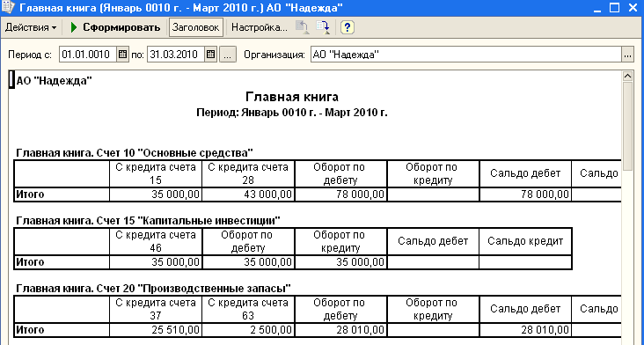Select Итого row label in account 10 table
Image resolution: width=644 pixels, height=345 pixels.
click(62, 195)
